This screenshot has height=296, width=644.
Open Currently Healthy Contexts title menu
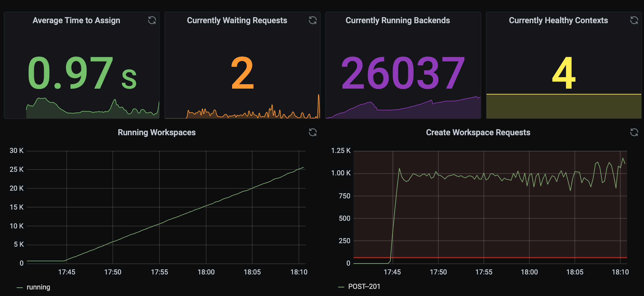click(558, 20)
